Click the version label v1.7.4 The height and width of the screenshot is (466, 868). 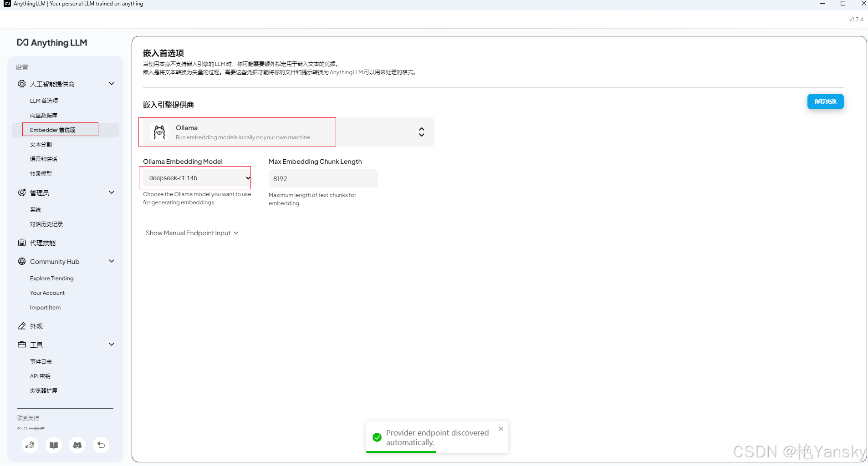click(856, 19)
